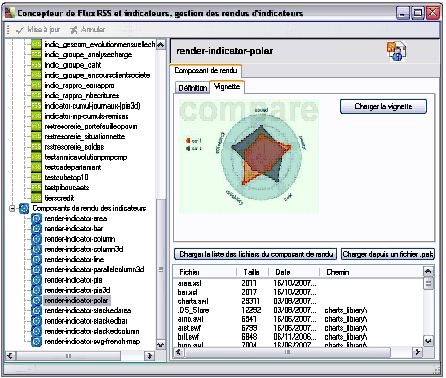Sort file list by Date column
This screenshot has height=378, width=446.
(x=294, y=272)
